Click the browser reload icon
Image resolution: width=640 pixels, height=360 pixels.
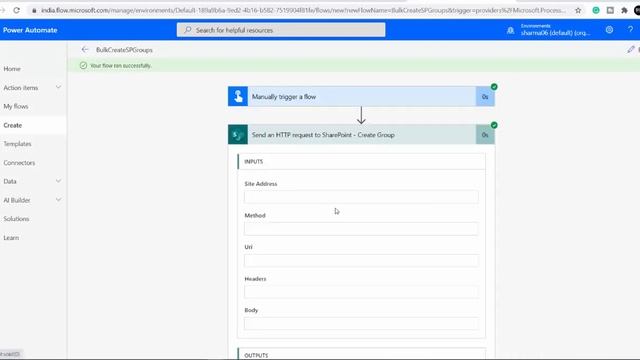(16, 10)
